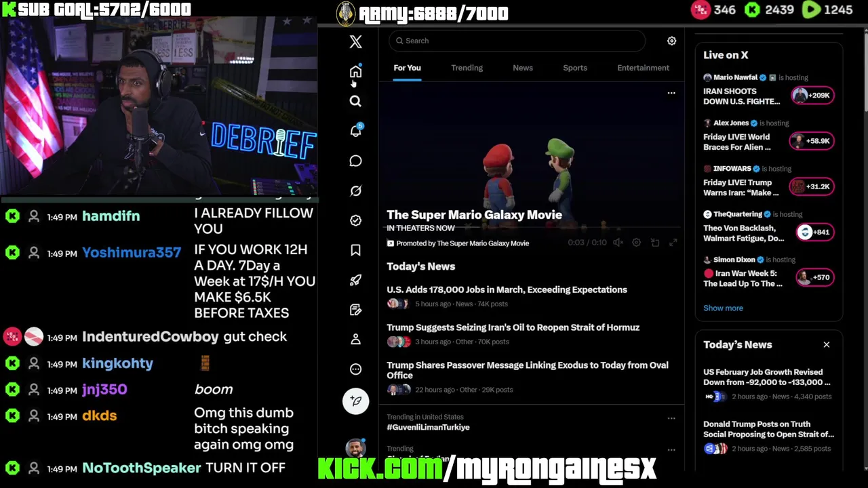Screen dimensions: 868x488
Task: Click the Search input field
Action: [517, 41]
